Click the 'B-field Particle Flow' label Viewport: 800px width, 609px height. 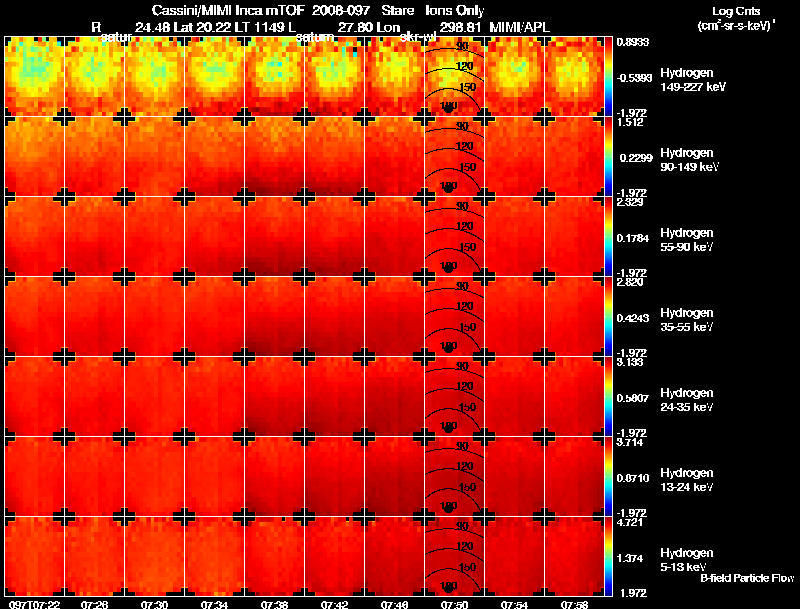[747, 578]
